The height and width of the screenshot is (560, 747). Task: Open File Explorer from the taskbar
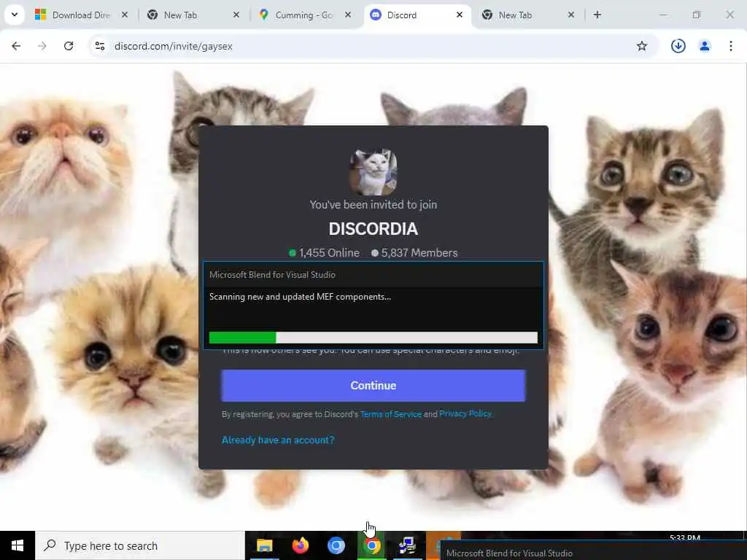[264, 545]
